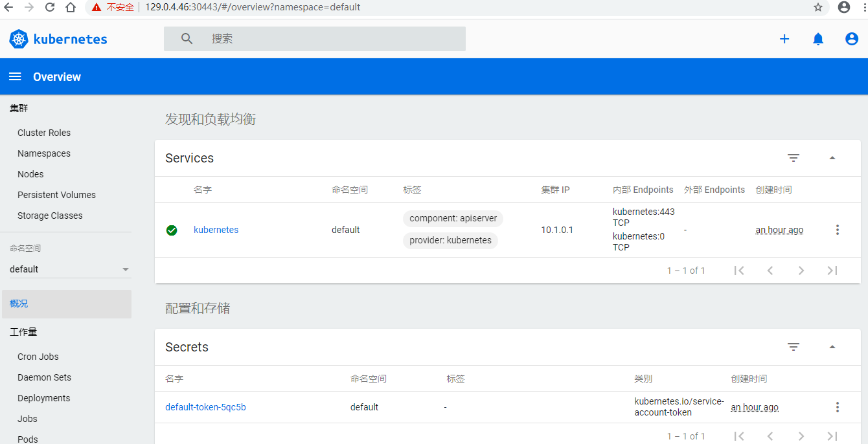Go to next page of Services
Screen dimensions: 868x444
[801, 271]
